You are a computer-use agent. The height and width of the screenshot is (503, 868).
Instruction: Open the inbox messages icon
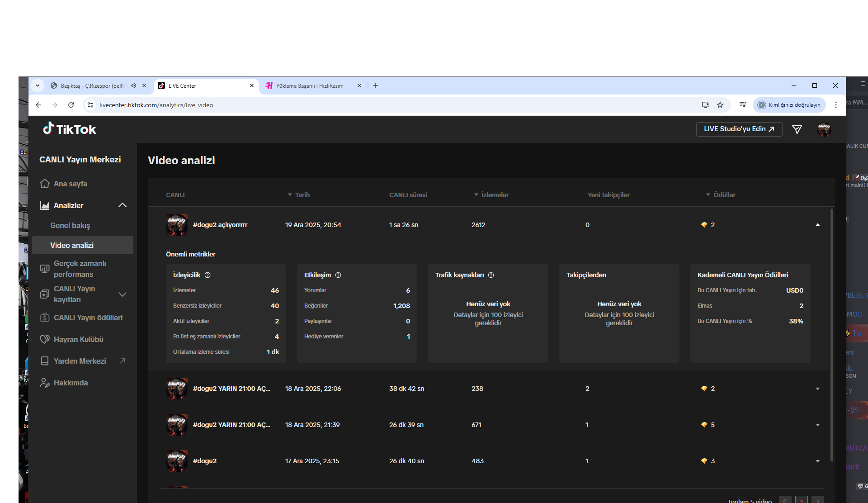coord(797,129)
